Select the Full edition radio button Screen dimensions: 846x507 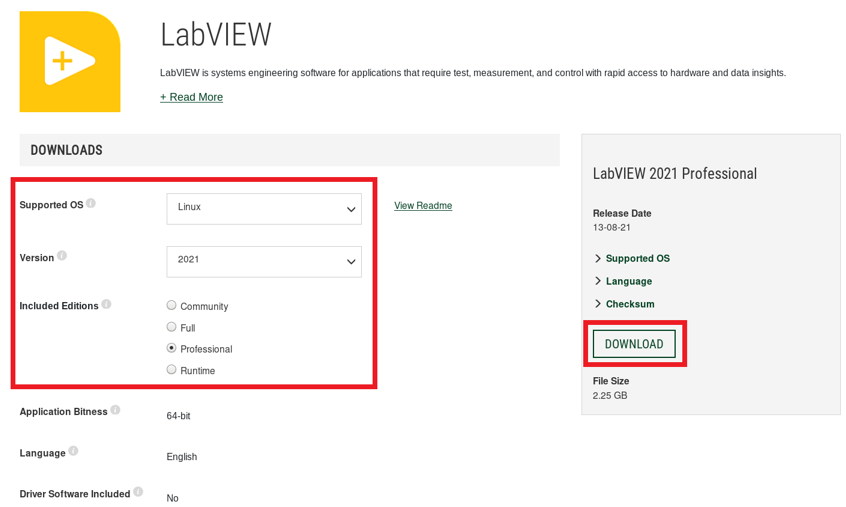[x=172, y=327]
